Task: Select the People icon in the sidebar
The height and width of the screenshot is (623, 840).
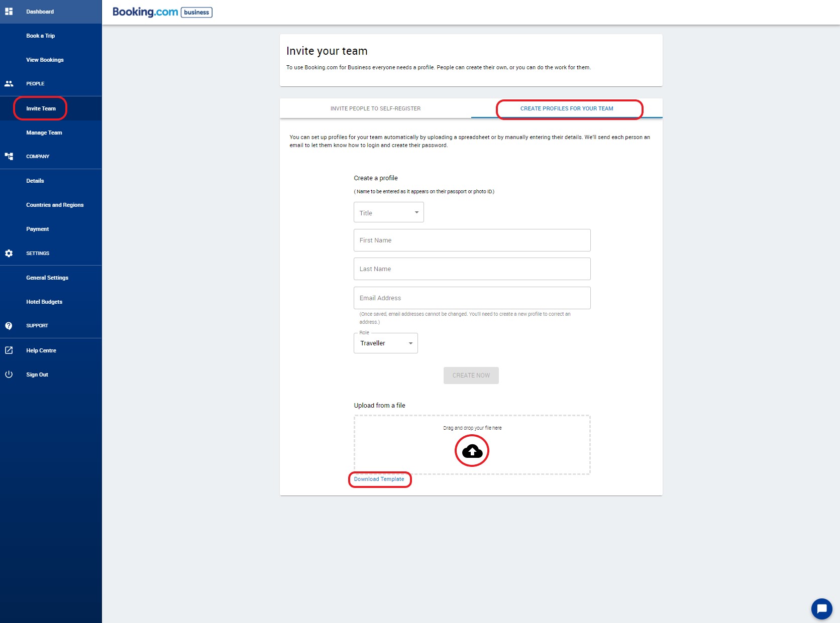Action: (9, 84)
